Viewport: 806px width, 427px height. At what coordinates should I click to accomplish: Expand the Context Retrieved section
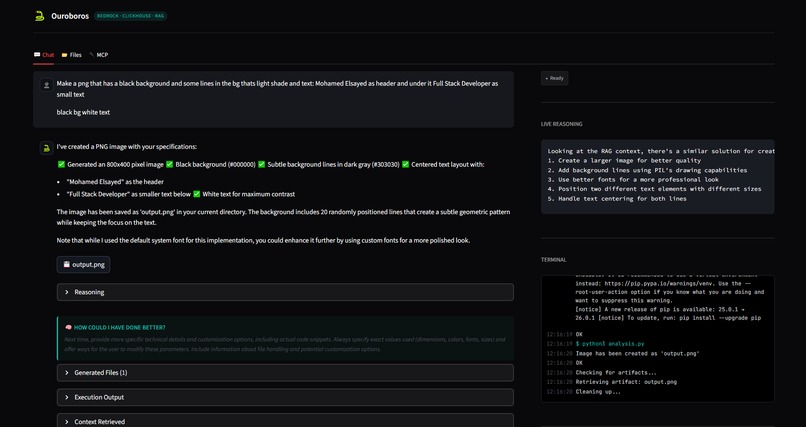tap(285, 421)
